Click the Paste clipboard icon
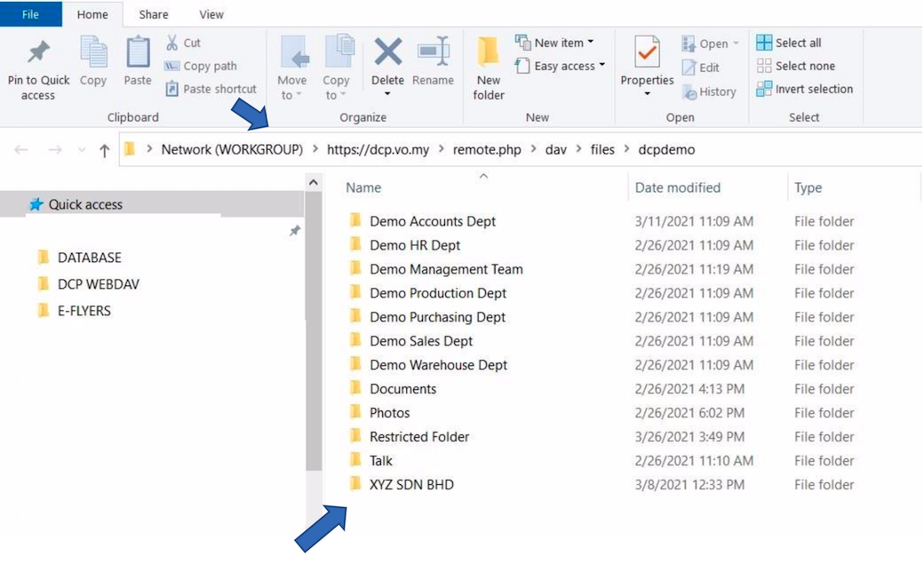Image resolution: width=924 pixels, height=580 pixels. click(x=138, y=53)
